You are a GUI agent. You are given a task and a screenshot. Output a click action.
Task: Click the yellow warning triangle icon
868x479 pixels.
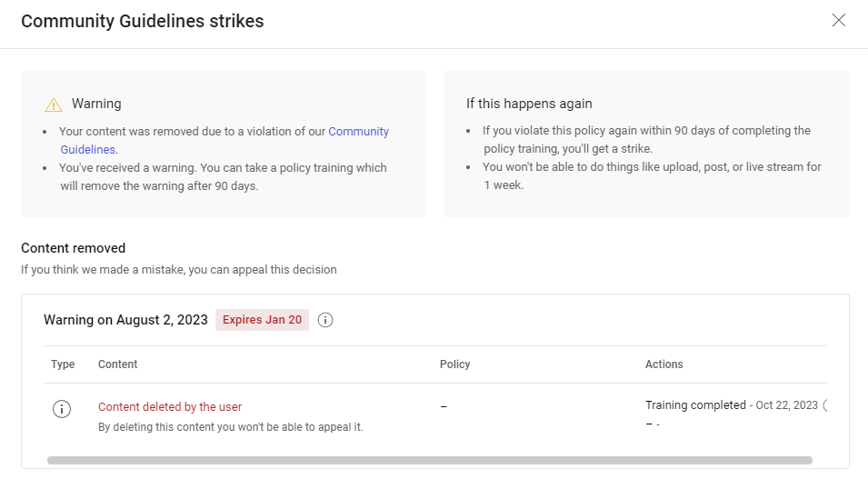pyautogui.click(x=54, y=105)
